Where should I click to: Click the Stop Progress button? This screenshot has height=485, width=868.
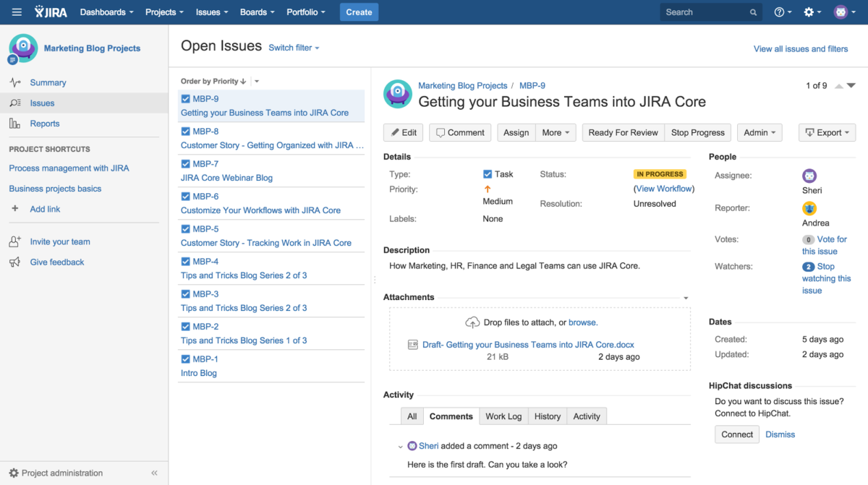(697, 132)
